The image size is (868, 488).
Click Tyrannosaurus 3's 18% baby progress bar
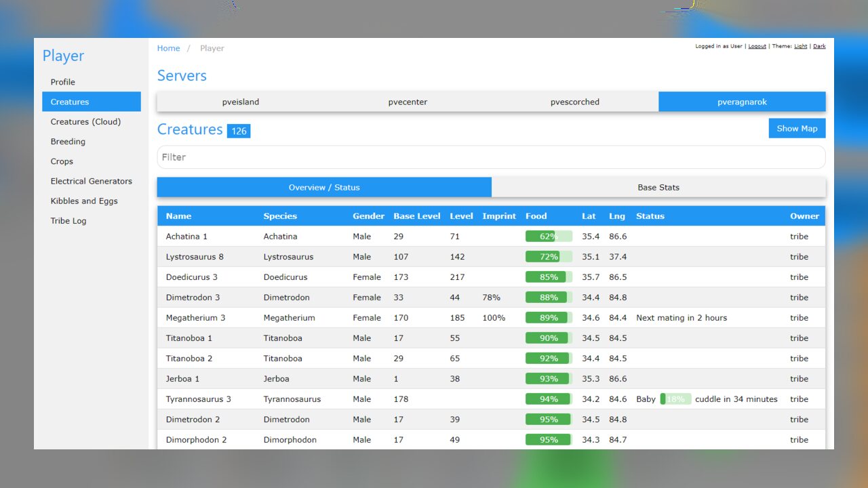tap(675, 399)
